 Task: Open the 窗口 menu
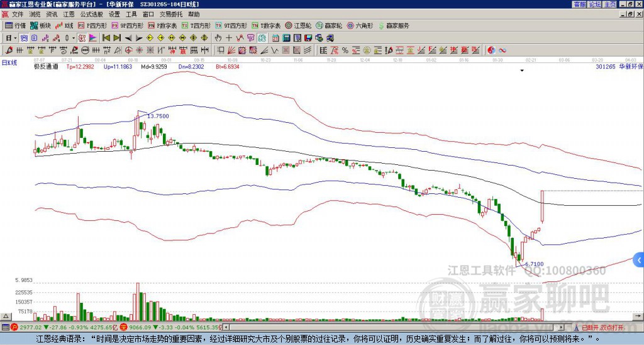(148, 14)
